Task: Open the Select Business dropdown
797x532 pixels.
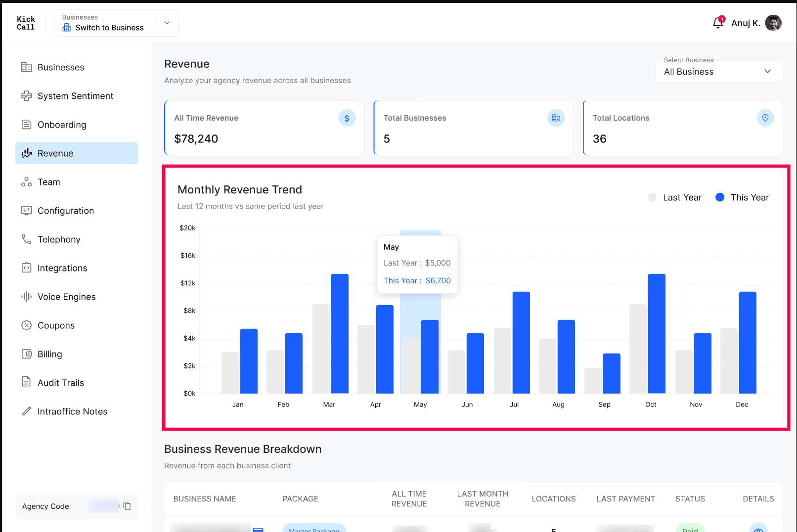Action: point(719,72)
